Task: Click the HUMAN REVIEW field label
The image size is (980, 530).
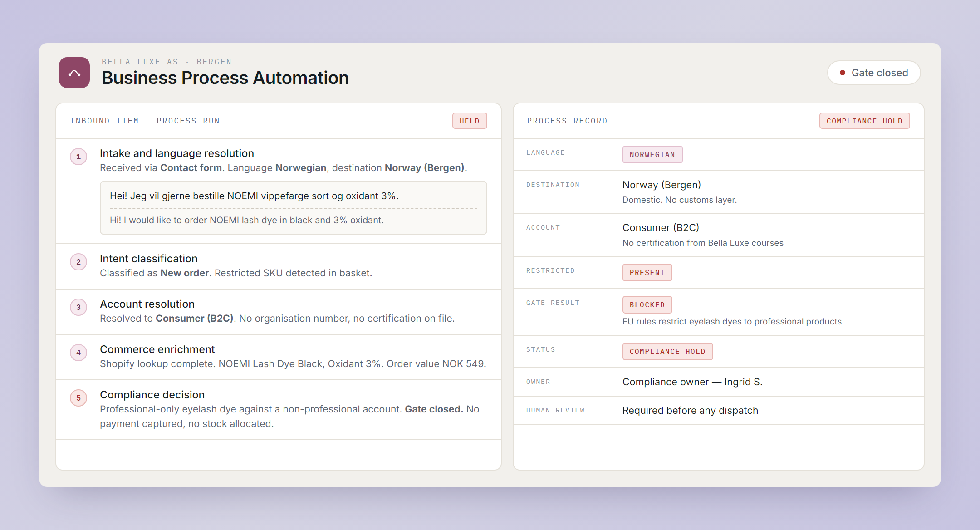Action: 555,410
